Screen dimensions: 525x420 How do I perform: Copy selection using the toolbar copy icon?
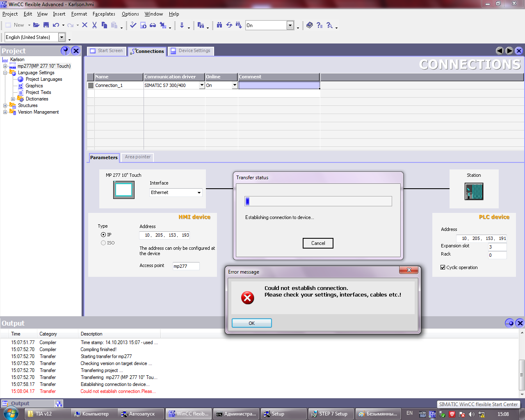click(x=104, y=25)
